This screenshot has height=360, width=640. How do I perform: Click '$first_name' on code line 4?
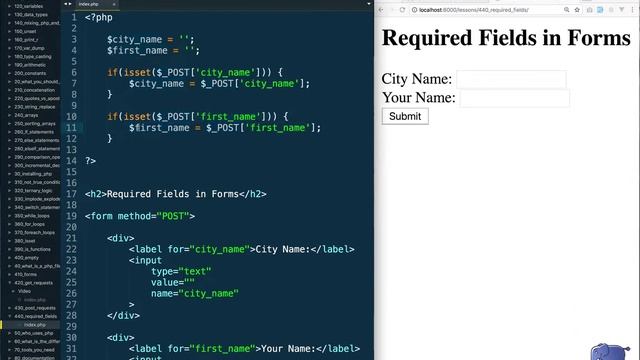point(137,51)
